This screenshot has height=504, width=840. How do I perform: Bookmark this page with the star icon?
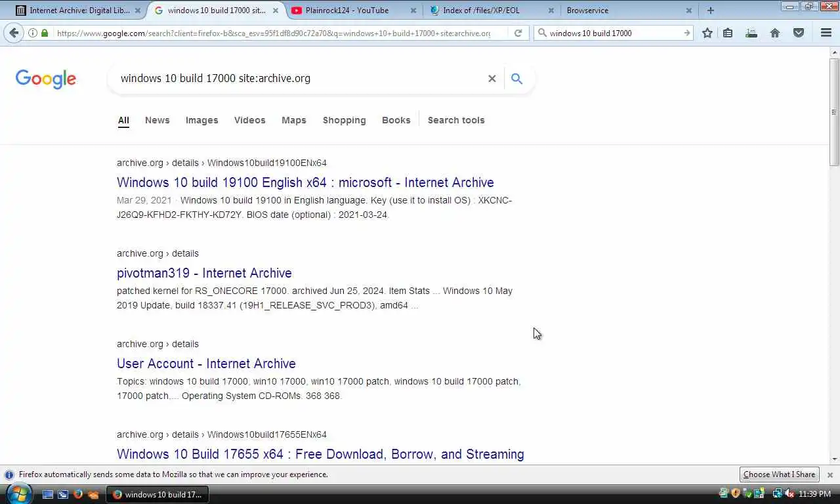point(707,33)
